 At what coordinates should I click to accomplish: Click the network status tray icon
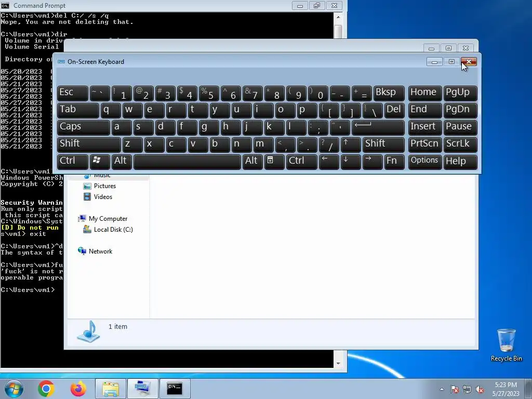pos(467,390)
